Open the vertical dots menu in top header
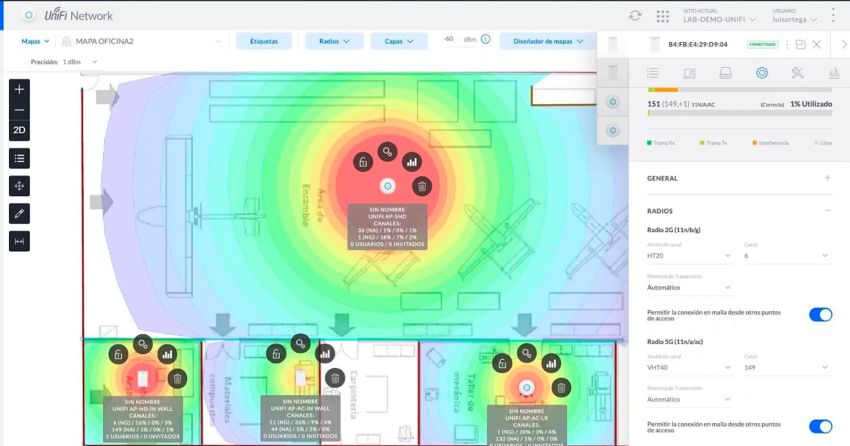 [x=833, y=16]
